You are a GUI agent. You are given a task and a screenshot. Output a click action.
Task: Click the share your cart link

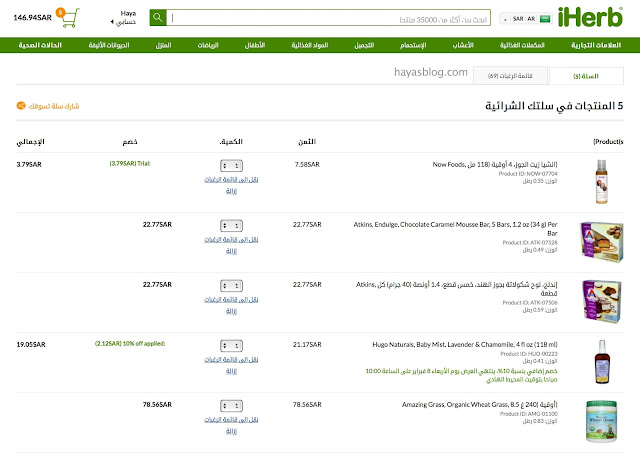tap(54, 106)
